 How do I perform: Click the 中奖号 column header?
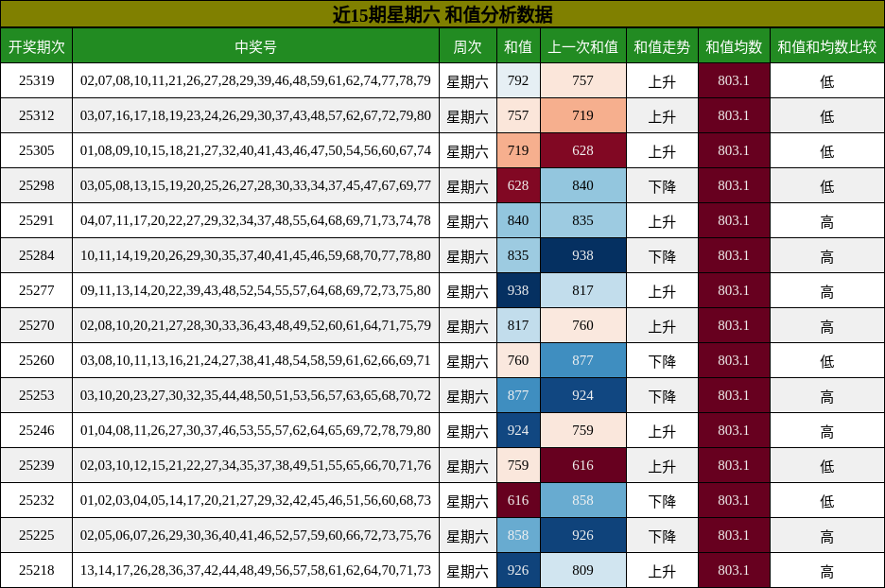(x=255, y=46)
